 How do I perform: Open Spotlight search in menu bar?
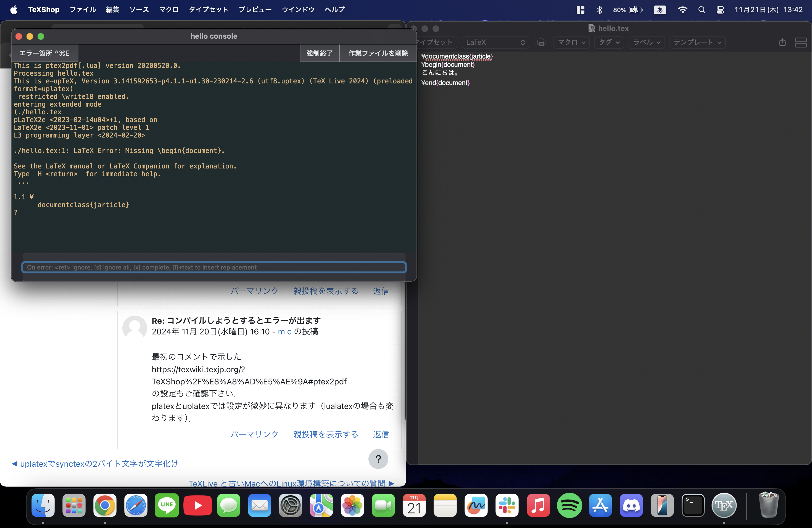(x=702, y=10)
